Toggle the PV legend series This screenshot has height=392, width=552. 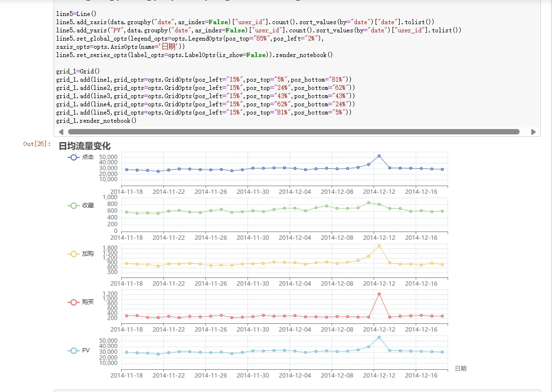79,350
